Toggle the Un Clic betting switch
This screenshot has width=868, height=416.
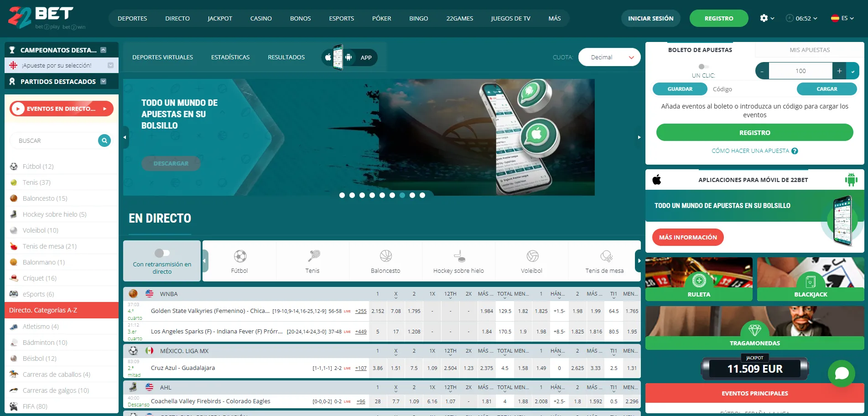tap(703, 67)
